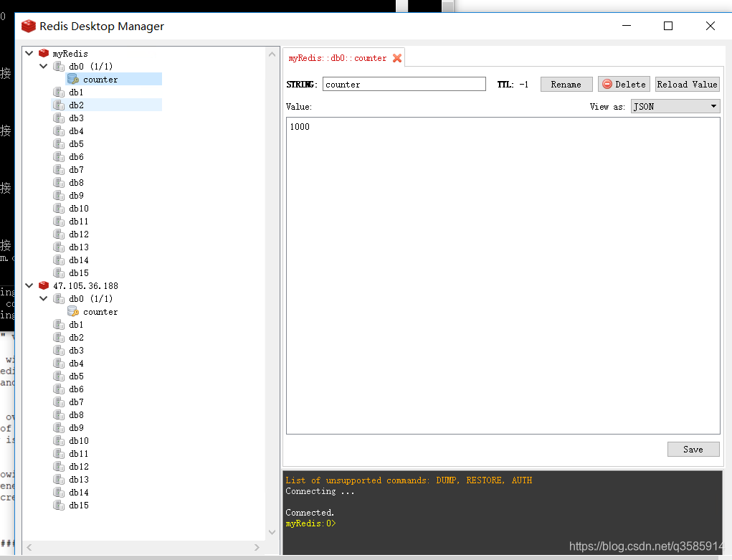This screenshot has height=560, width=732.
Task: Minimize the Redis Desktop Manager window
Action: tap(627, 26)
